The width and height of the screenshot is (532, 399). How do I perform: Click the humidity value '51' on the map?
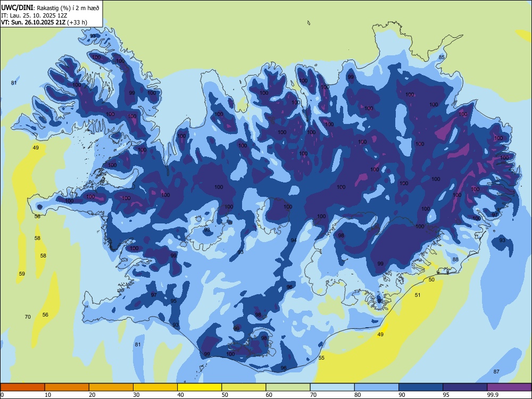coord(418,295)
